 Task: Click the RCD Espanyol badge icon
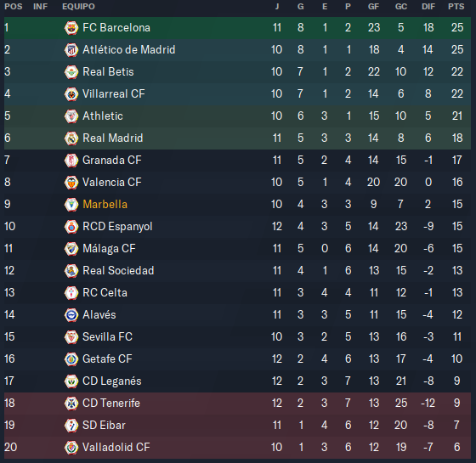click(71, 227)
